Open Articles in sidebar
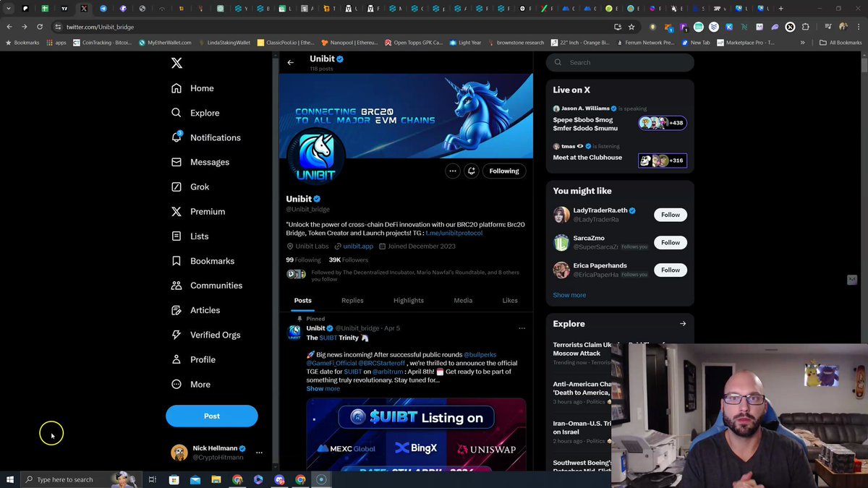The image size is (868, 488). [x=195, y=310]
